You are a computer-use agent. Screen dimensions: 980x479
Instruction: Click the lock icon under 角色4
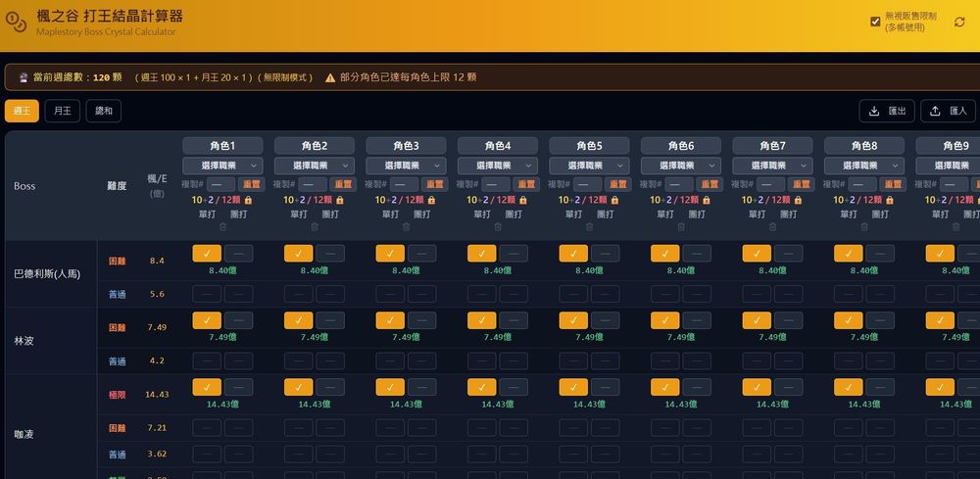click(x=523, y=200)
